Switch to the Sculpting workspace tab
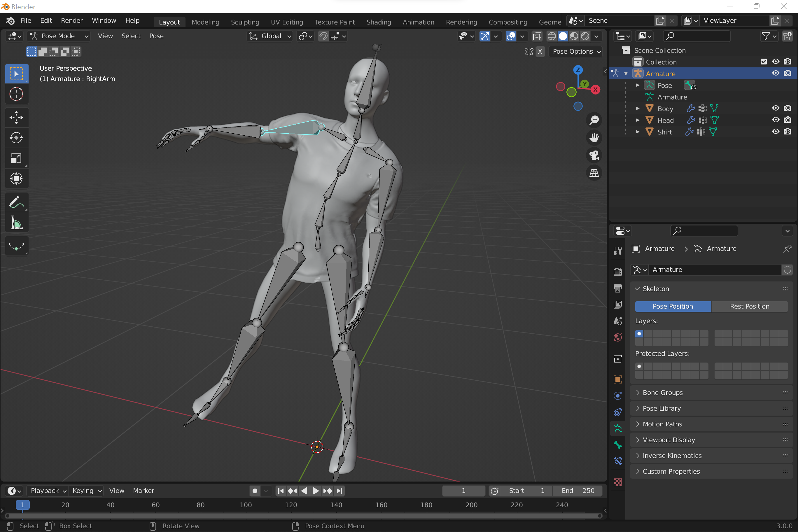 [x=245, y=22]
